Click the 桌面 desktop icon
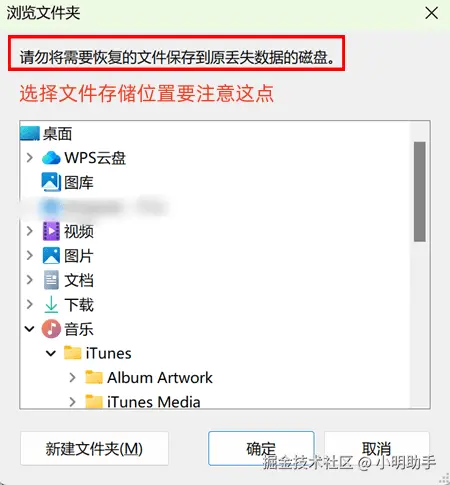450x485 pixels. [30, 133]
